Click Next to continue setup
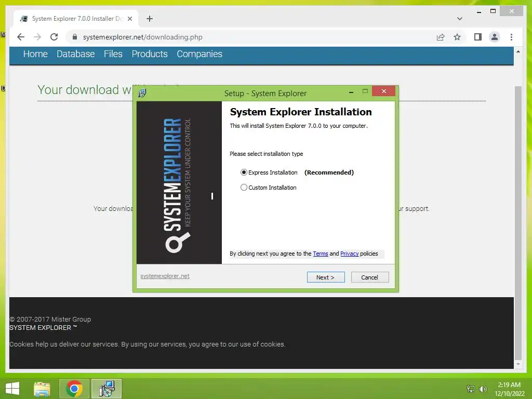Screen dimensions: 532x399 326,277
